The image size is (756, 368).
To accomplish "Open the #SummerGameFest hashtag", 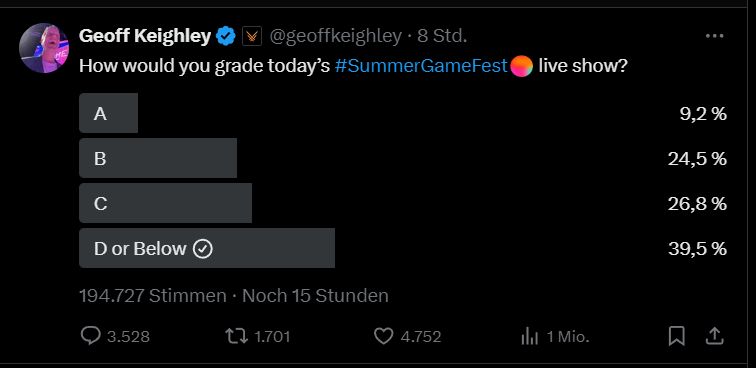I will pyautogui.click(x=421, y=66).
